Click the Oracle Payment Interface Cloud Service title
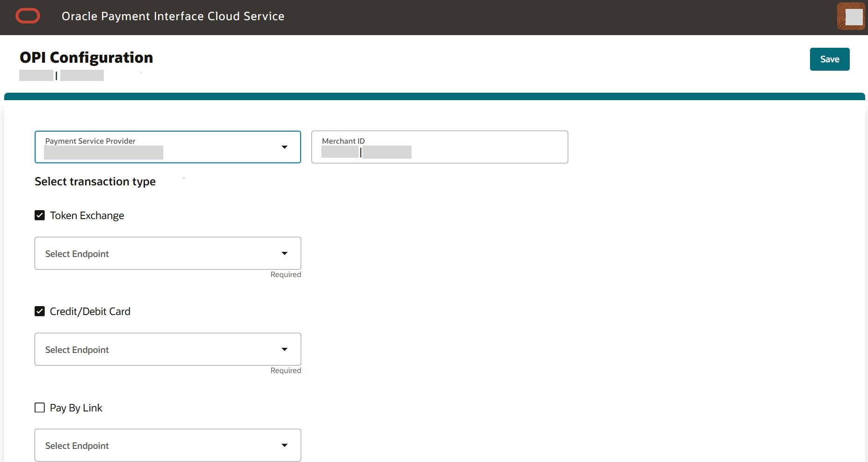 click(173, 16)
